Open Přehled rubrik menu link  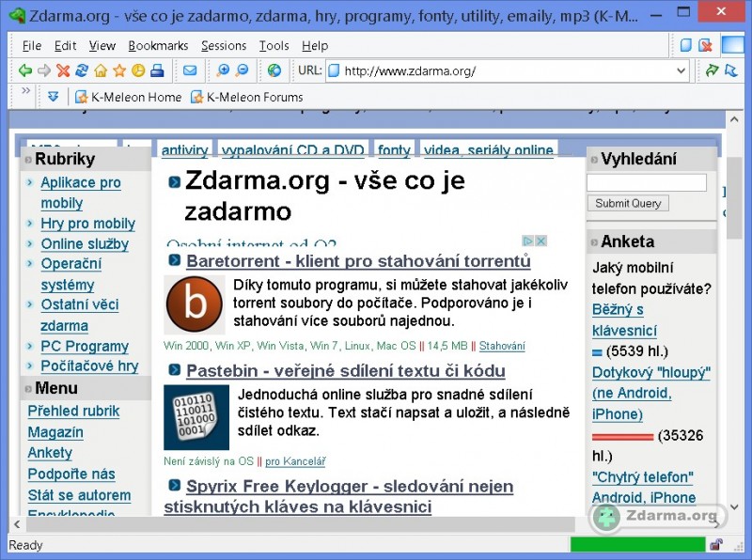[73, 411]
